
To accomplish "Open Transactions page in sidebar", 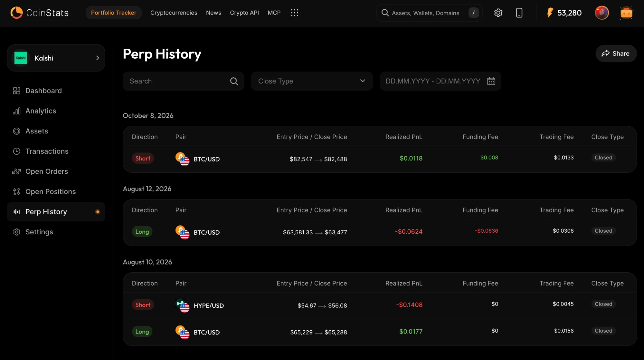I will click(56, 151).
